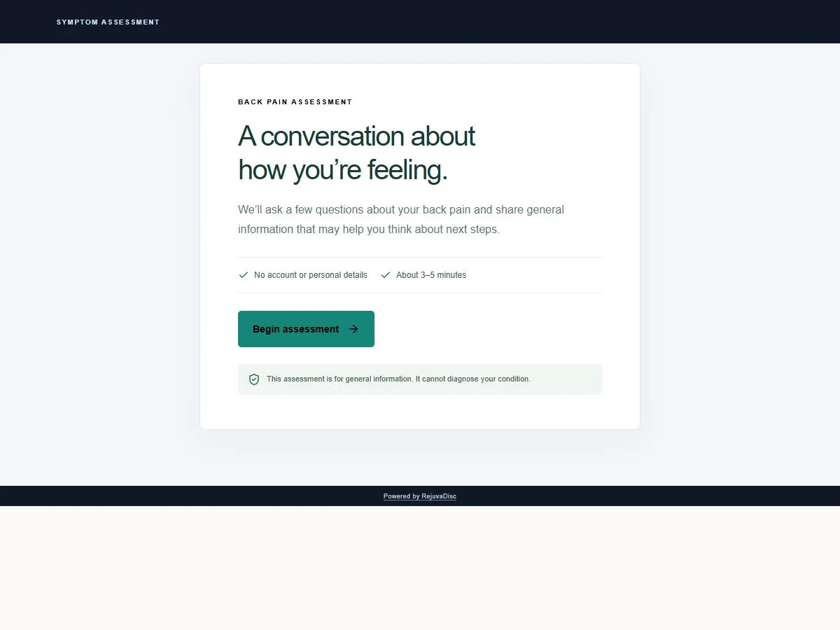Click the shield icon beside the disclaimer
Image resolution: width=840 pixels, height=630 pixels.
click(254, 379)
